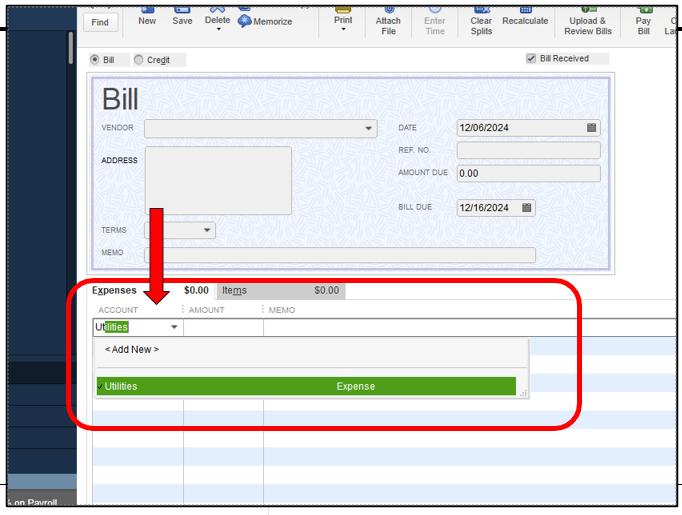Open the Terms dropdown
Viewport: 682px width, 515px height.
coord(207,230)
